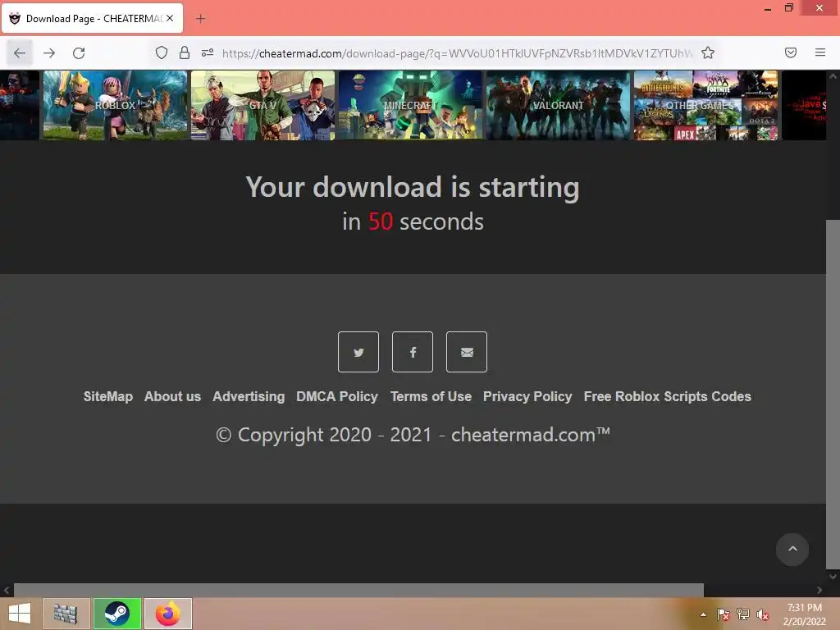Viewport: 840px width, 630px height.
Task: Close the Download Page tab
Action: pos(170,18)
